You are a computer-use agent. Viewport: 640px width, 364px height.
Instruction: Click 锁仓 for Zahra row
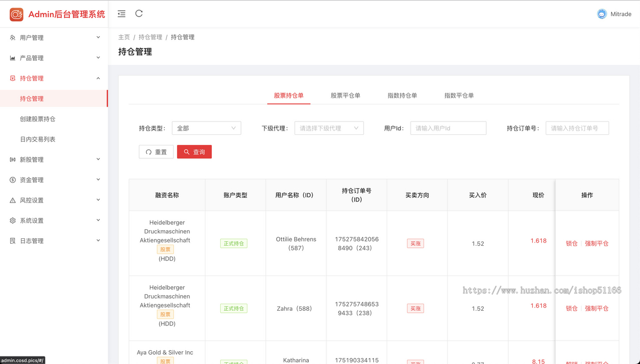572,309
